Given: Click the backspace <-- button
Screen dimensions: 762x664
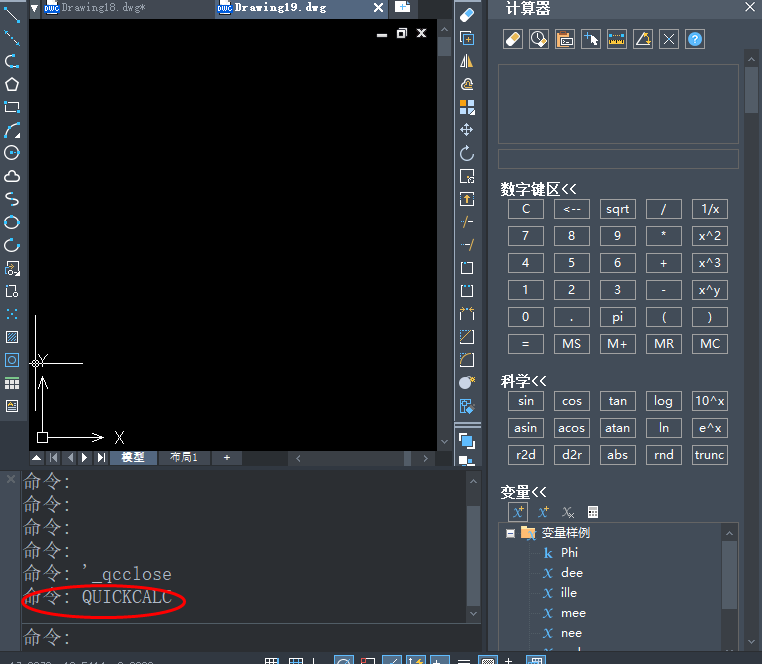Looking at the screenshot, I should pos(572,209).
